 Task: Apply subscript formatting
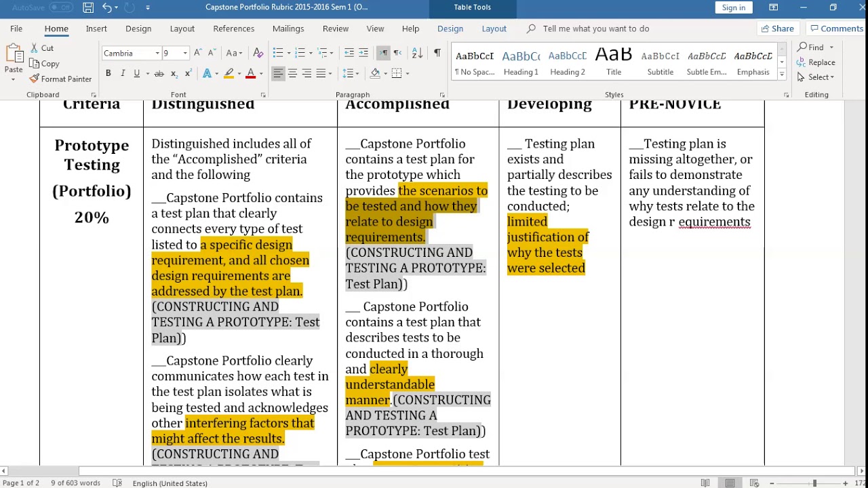point(174,73)
